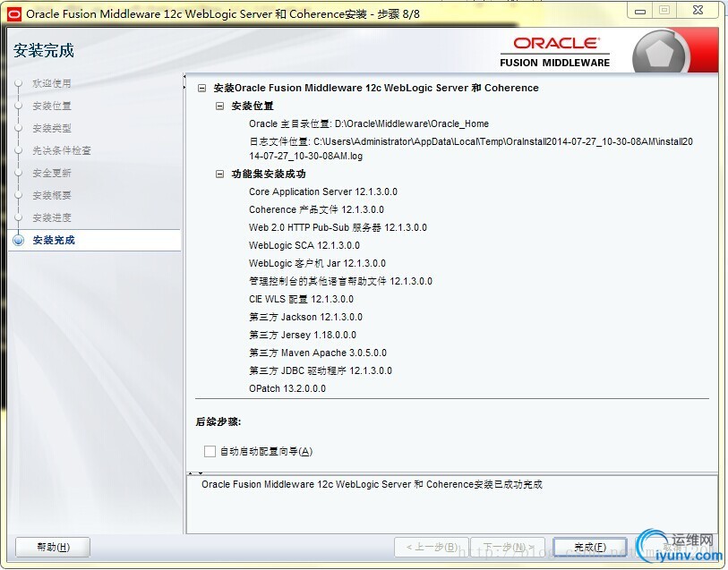Select the 管理控制台的其他语言帮助文件 row
The width and height of the screenshot is (728, 570).
point(340,281)
